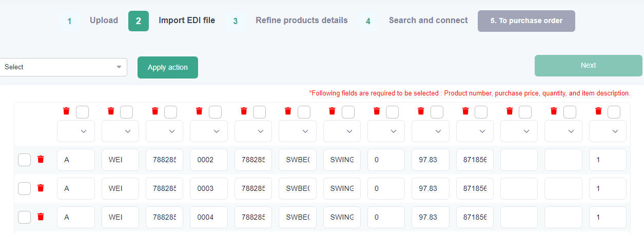Image resolution: width=644 pixels, height=234 pixels.
Task: Delete the row with value 0003
Action: 41,188
